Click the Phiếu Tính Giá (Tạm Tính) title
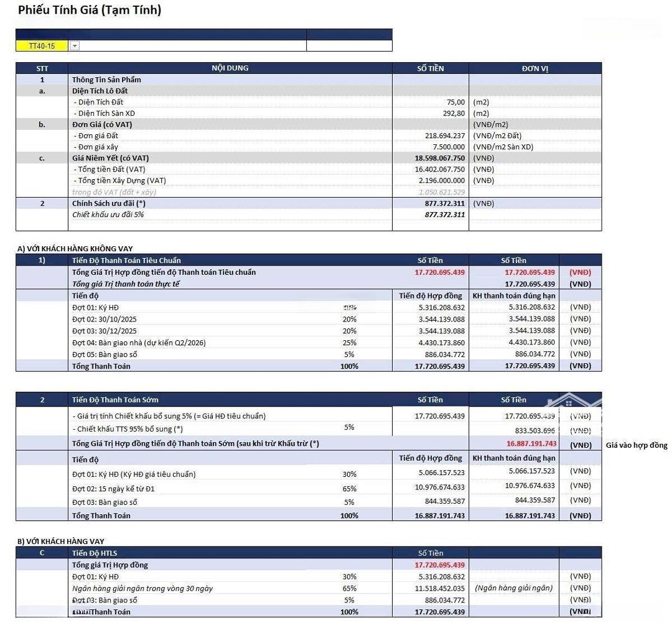672x638 pixels. [x=90, y=10]
